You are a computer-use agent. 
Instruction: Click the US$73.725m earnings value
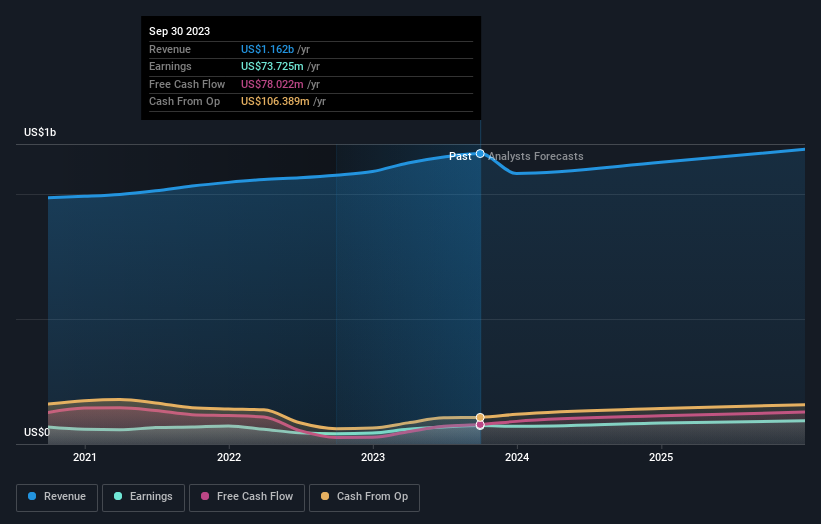(272, 66)
